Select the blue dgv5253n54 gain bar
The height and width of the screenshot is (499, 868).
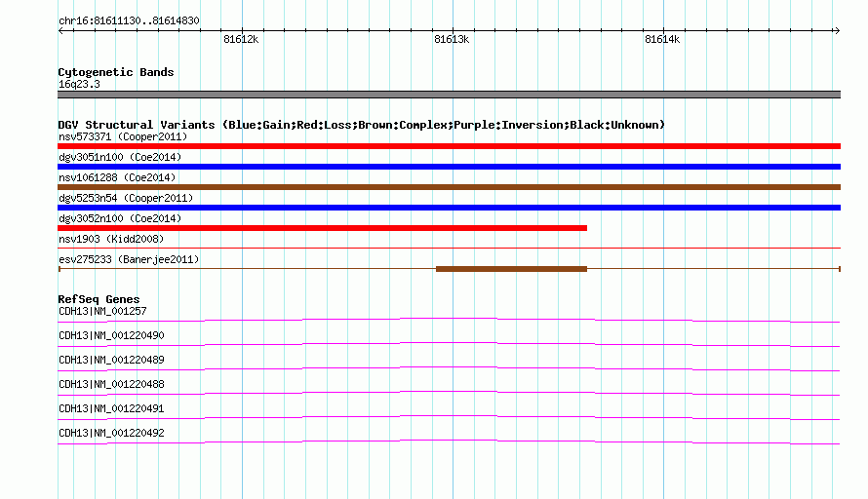pyautogui.click(x=449, y=208)
